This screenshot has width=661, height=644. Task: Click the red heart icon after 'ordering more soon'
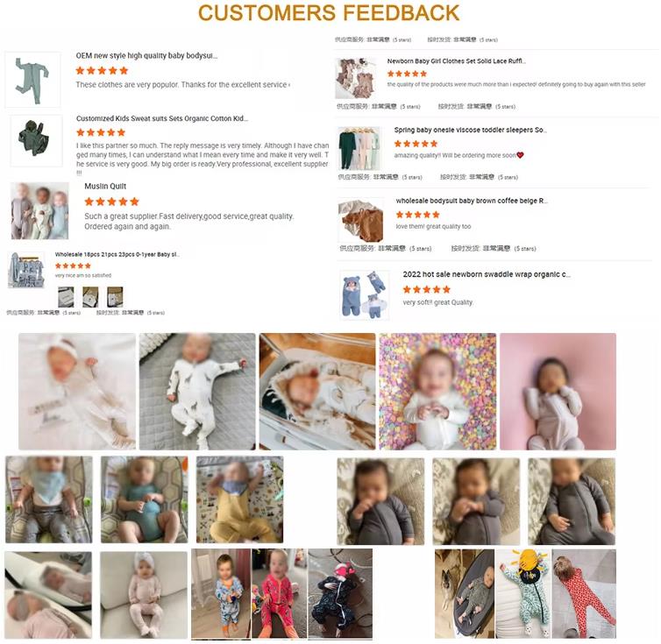click(520, 155)
